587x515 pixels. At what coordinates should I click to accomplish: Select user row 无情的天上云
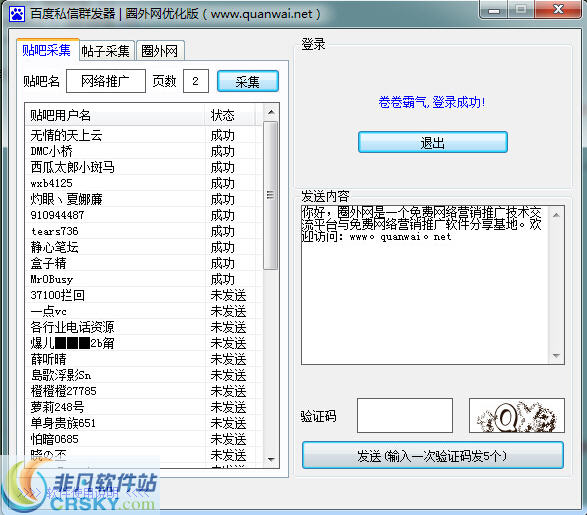[144, 135]
